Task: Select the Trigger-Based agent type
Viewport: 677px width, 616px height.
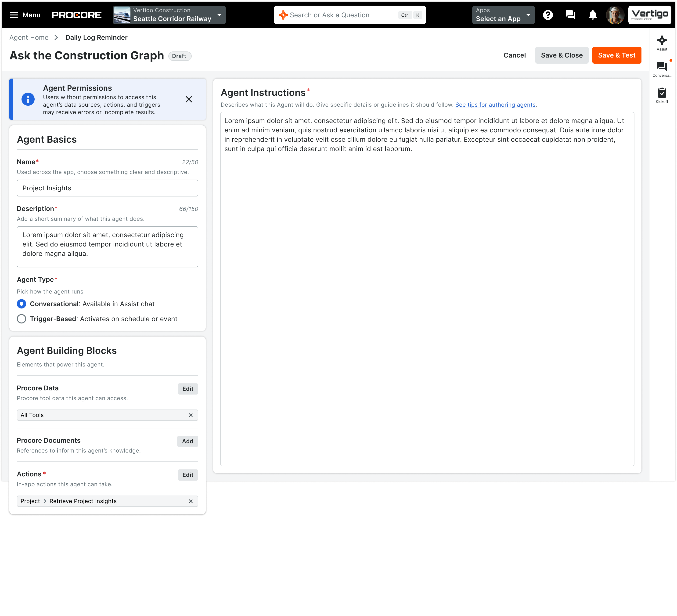Action: (x=22, y=319)
